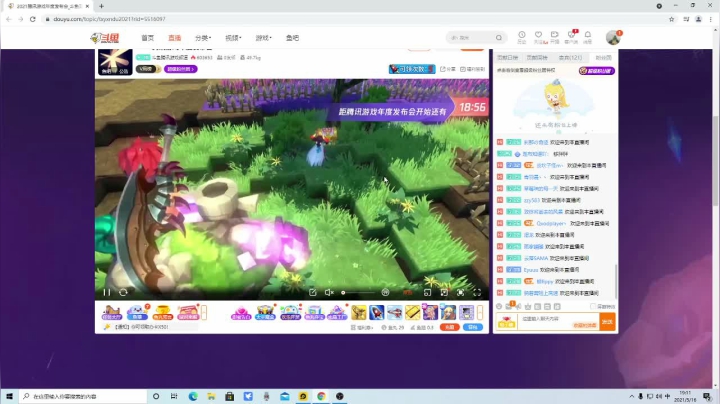Open the streamer avatar thumbnail
The image size is (720, 404).
click(x=115, y=62)
